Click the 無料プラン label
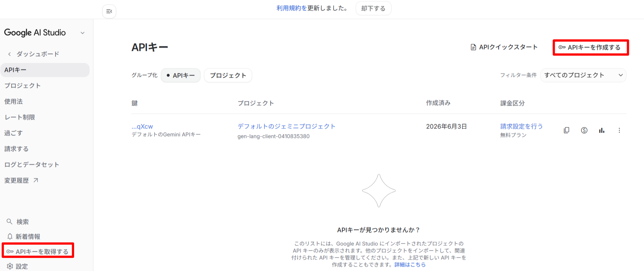 (x=513, y=135)
